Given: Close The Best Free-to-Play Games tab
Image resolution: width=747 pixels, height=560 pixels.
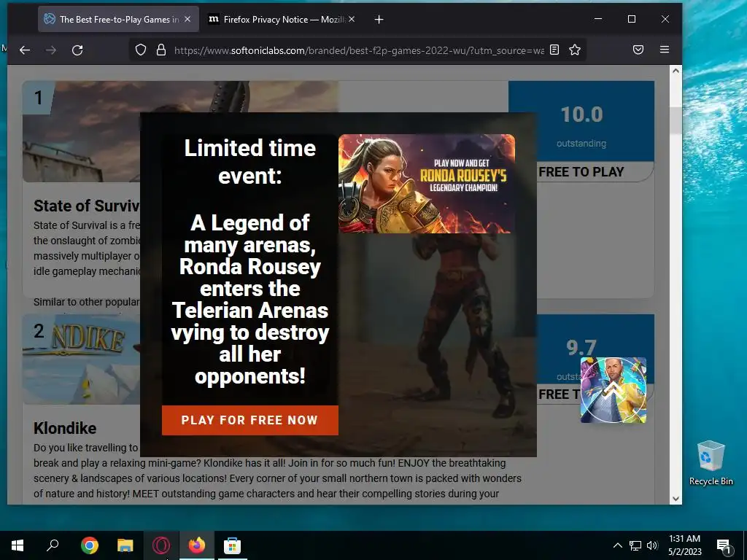Looking at the screenshot, I should pos(187,19).
